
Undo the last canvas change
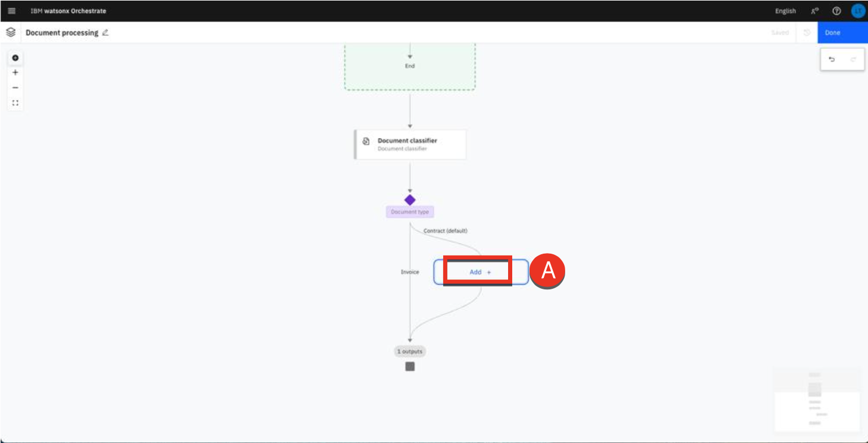click(x=832, y=60)
